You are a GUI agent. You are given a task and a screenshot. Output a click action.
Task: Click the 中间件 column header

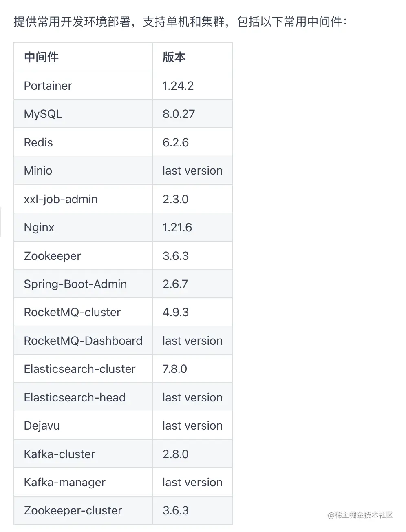point(41,57)
